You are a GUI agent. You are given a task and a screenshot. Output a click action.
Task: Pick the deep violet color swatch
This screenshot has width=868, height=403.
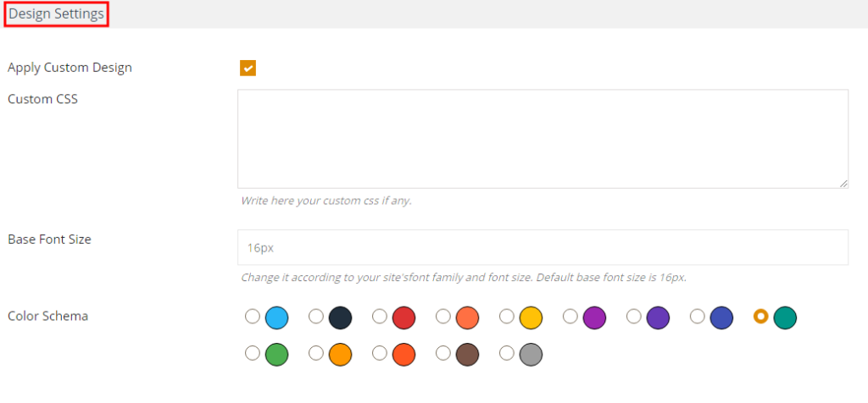click(x=658, y=318)
